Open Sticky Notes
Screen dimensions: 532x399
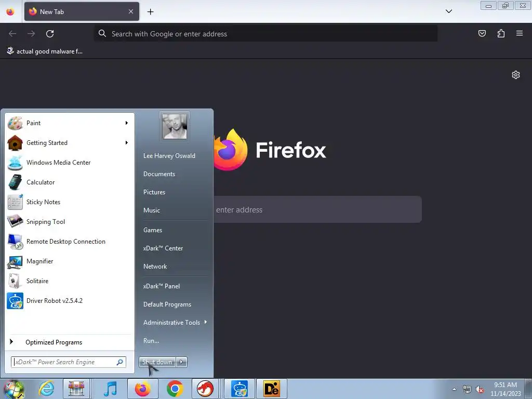(70, 202)
